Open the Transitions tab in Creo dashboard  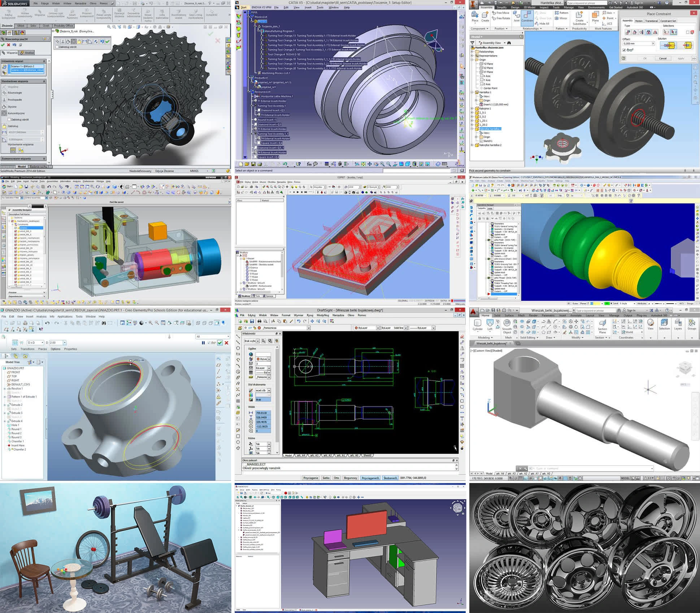(x=27, y=349)
